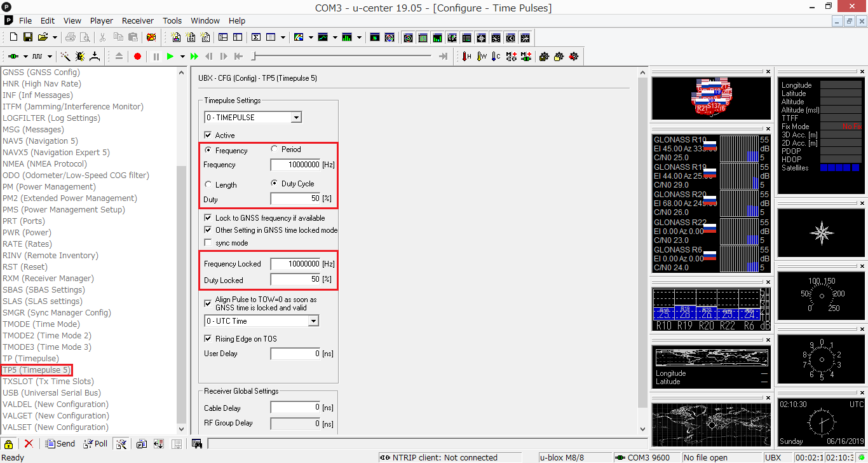
Task: Click the User Delay input field
Action: [295, 354]
